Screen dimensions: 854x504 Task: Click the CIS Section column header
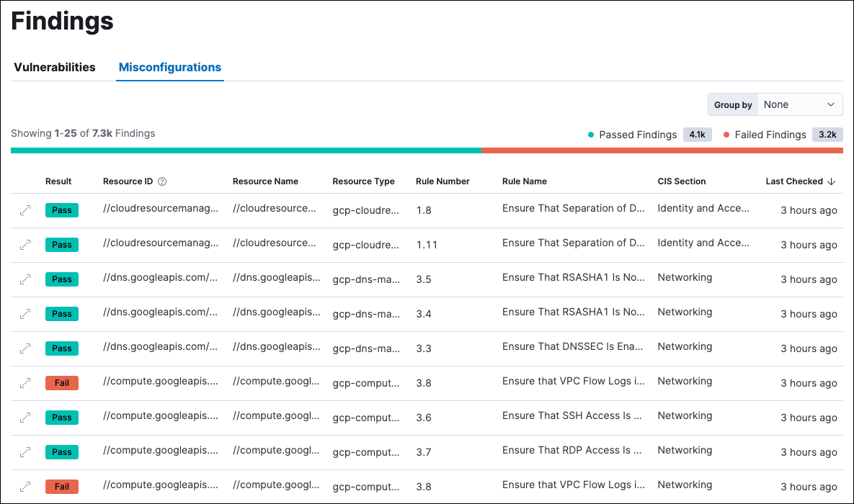pos(682,181)
